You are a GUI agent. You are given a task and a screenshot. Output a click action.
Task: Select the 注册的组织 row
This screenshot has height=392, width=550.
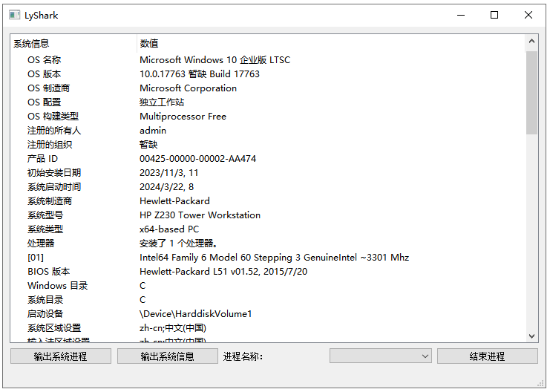[268, 145]
